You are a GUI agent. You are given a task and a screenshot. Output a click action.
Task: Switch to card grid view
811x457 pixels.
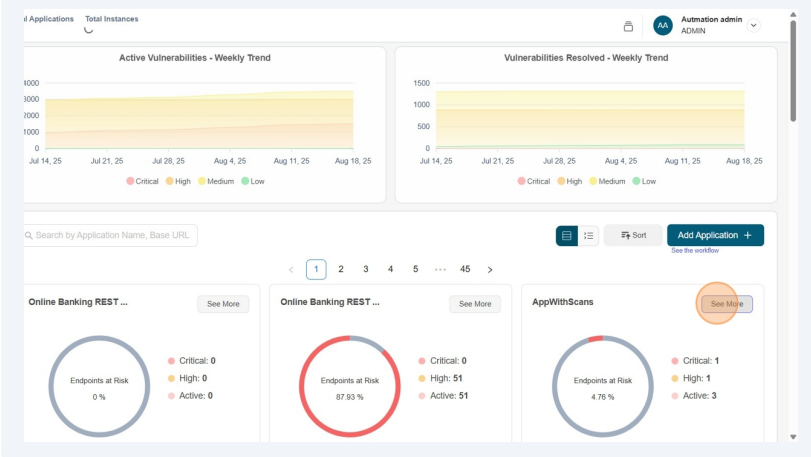(x=567, y=235)
